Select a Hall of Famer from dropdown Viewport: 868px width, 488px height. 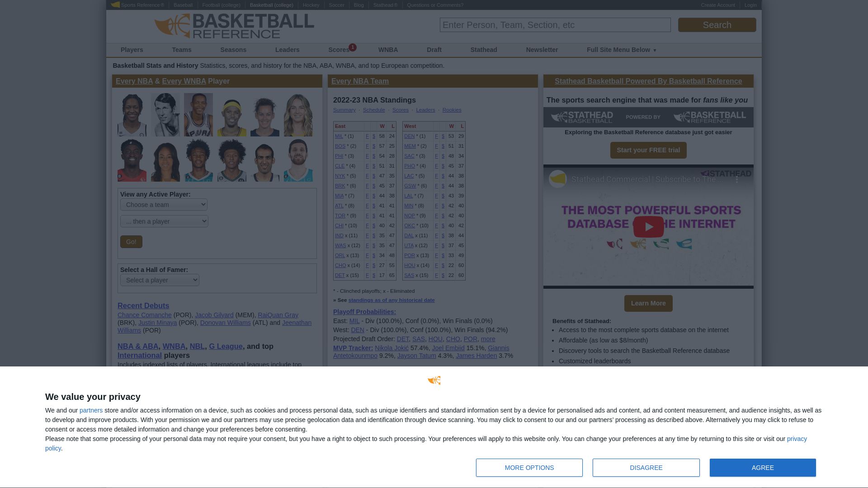click(x=160, y=280)
